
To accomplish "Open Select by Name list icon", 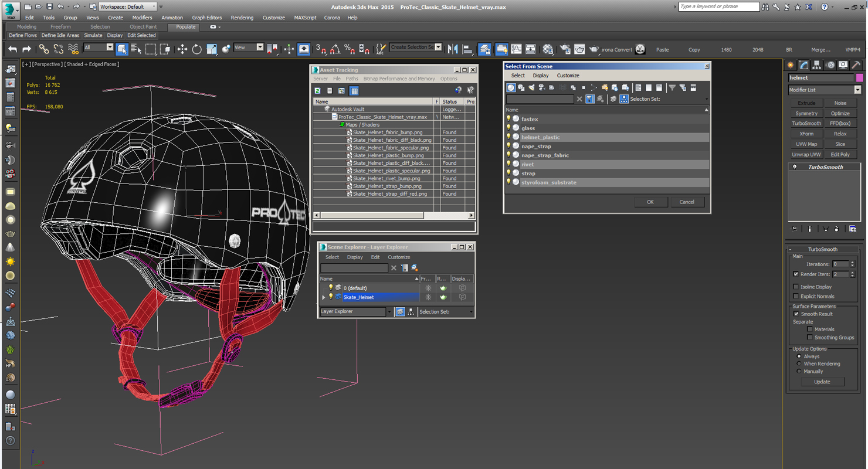I will [x=136, y=49].
